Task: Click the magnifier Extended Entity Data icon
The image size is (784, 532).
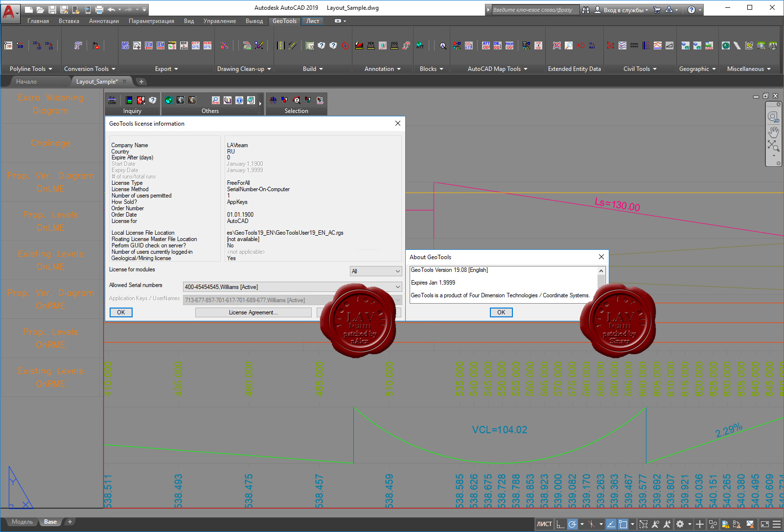Action: [x=569, y=45]
